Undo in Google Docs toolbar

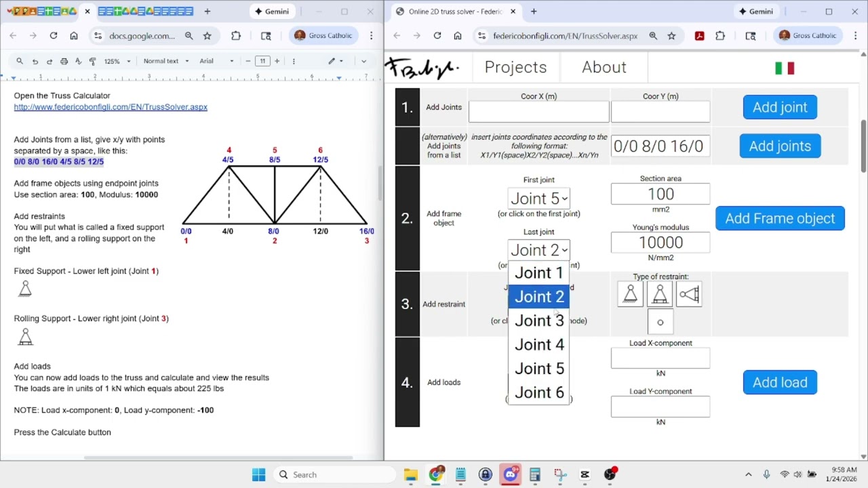[x=35, y=61]
